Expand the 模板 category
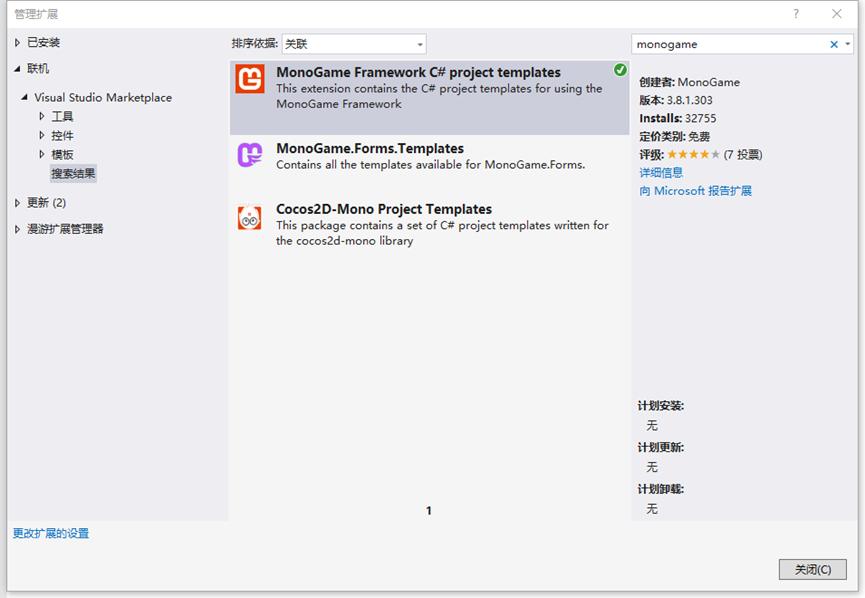865x598 pixels. 41,154
